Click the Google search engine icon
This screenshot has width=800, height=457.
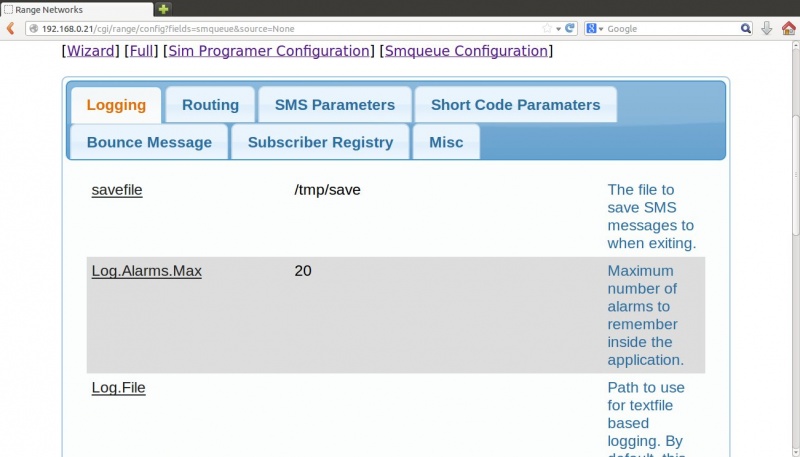click(x=591, y=29)
